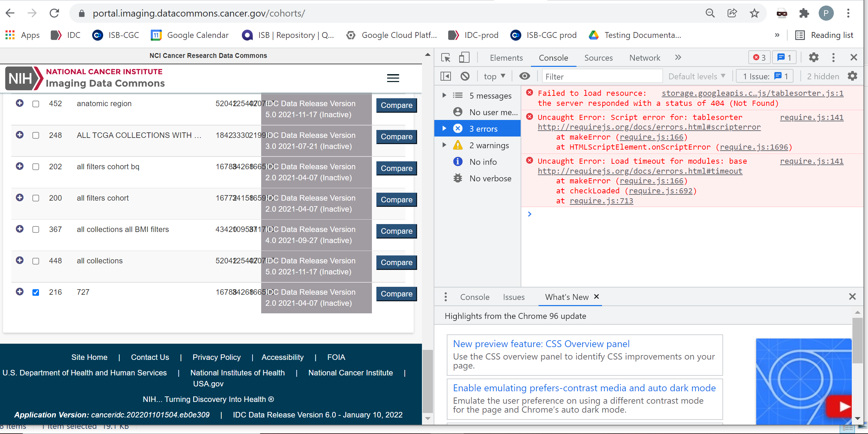Switch to the Network tab in DevTools
The width and height of the screenshot is (868, 434).
[644, 58]
